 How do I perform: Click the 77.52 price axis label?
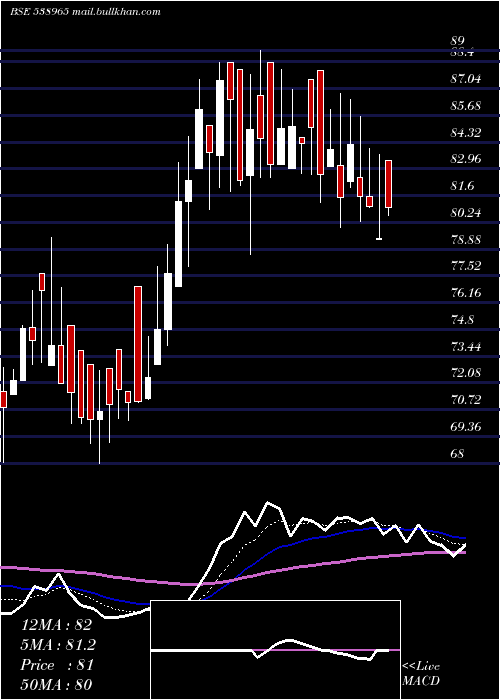tap(466, 266)
